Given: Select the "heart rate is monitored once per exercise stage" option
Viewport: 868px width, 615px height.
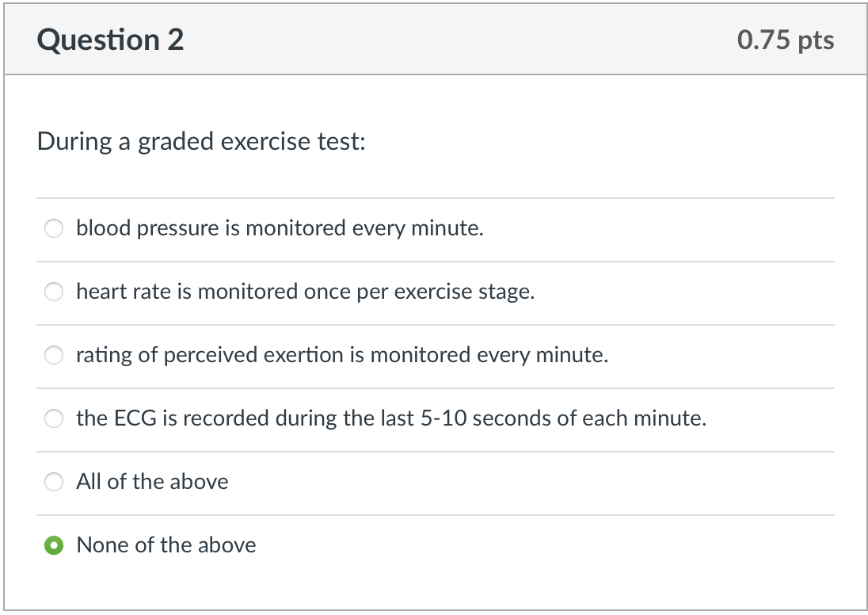Looking at the screenshot, I should pos(53,292).
